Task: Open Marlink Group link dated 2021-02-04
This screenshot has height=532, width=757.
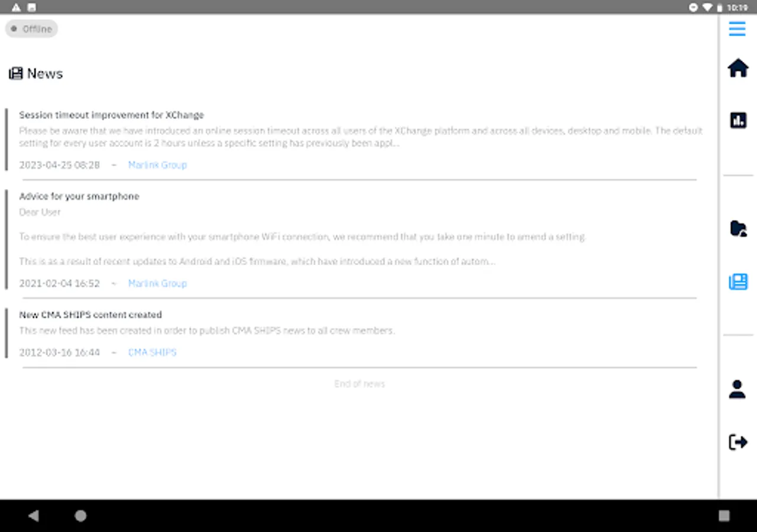Action: coord(157,283)
